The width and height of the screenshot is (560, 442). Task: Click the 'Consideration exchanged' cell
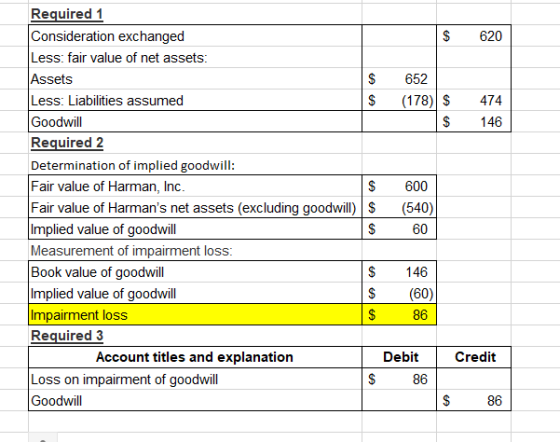point(195,36)
